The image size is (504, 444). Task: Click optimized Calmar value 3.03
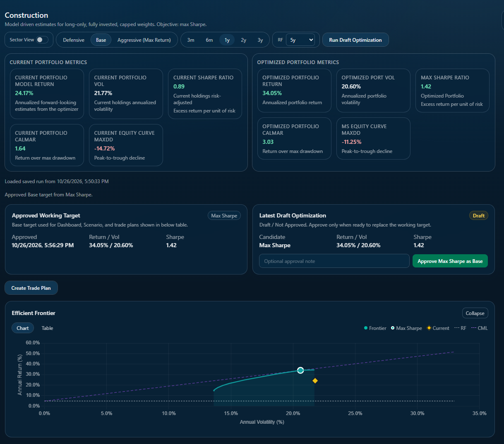[x=268, y=142]
